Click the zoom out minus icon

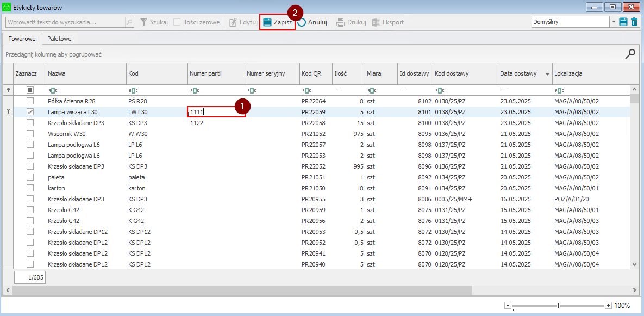click(x=508, y=306)
